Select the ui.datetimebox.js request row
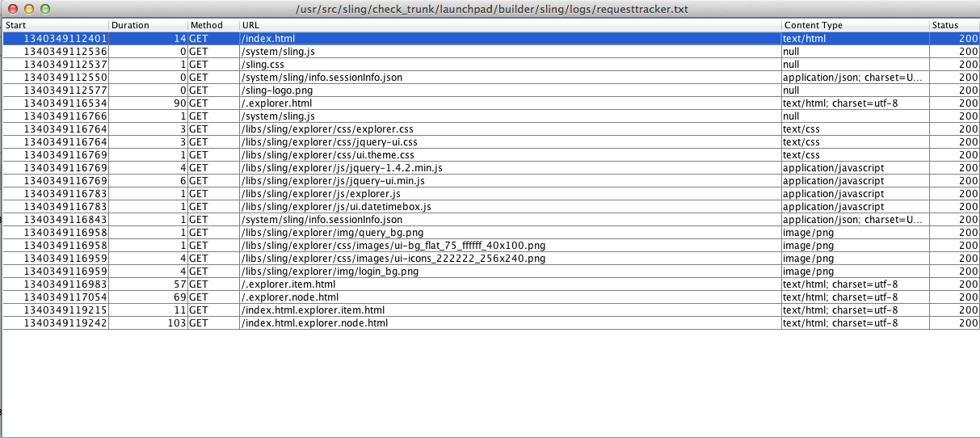980x438 pixels. pyautogui.click(x=509, y=206)
